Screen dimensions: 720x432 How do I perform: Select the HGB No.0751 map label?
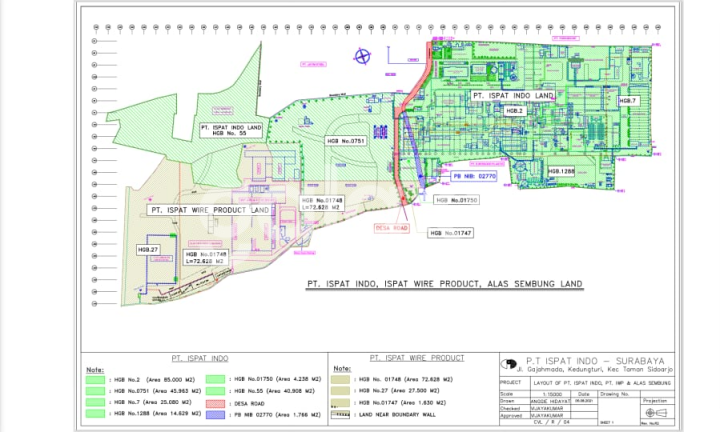pyautogui.click(x=346, y=142)
